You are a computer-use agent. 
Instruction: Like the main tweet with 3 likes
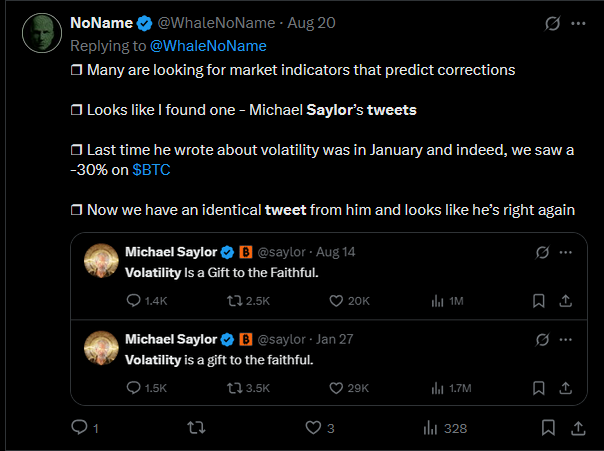[x=314, y=428]
